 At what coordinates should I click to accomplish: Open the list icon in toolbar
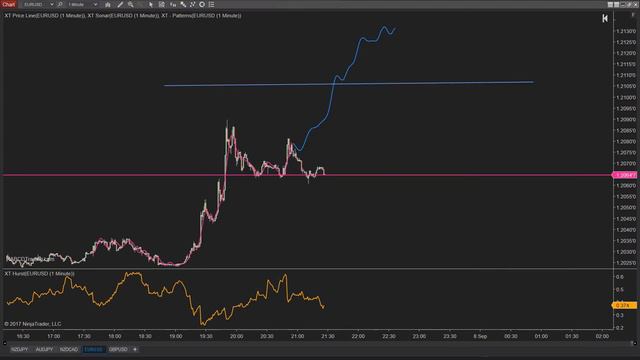(x=211, y=4)
